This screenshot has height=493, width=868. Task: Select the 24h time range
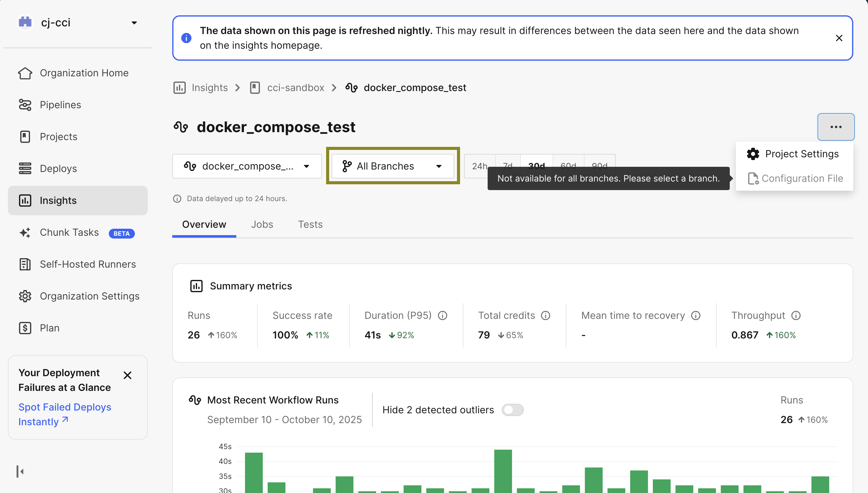click(x=480, y=166)
